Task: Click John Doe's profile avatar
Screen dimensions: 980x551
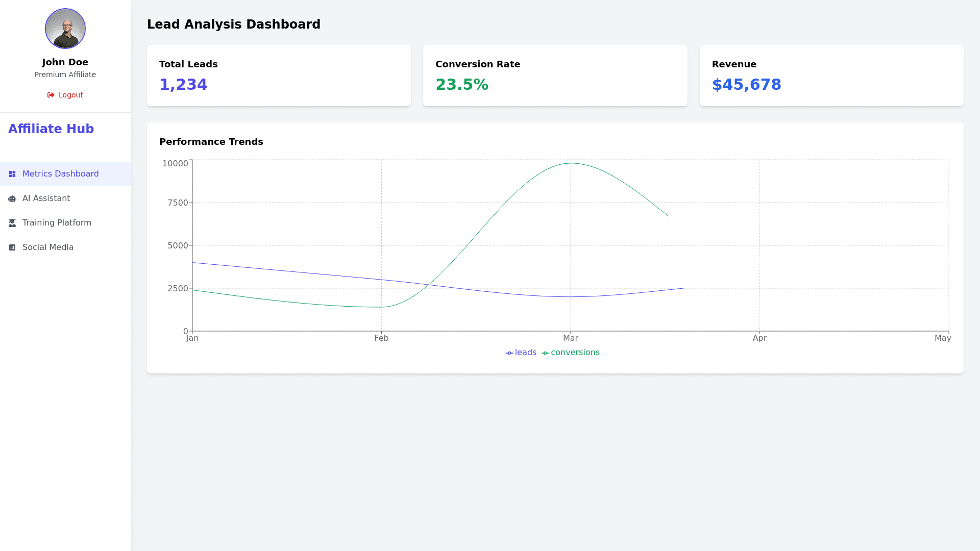Action: (x=65, y=29)
